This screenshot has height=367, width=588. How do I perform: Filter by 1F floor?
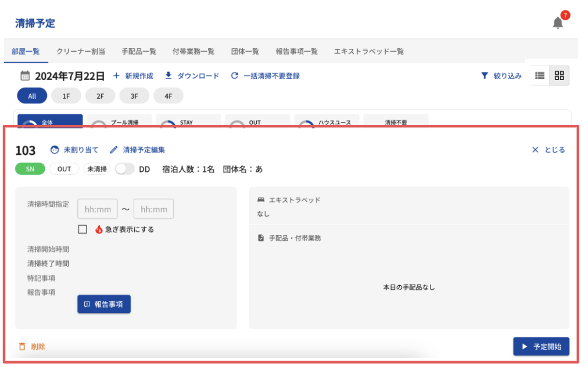pos(66,96)
